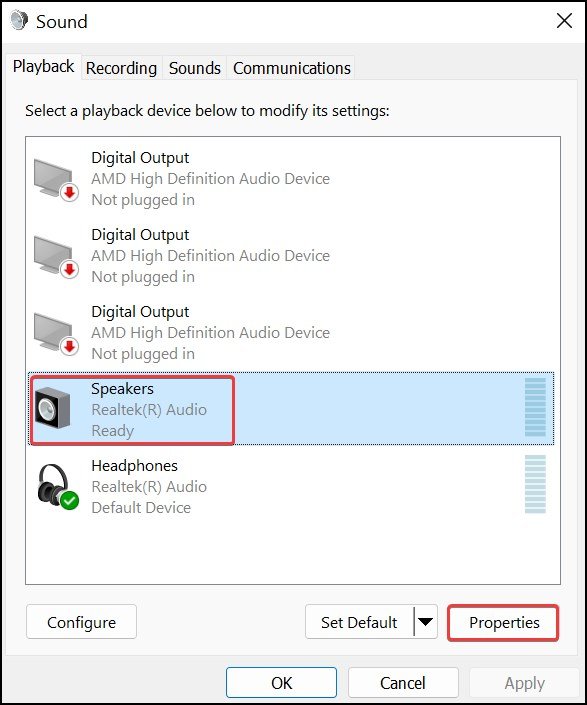Confirm with the OK button
The image size is (587, 705).
pos(281,683)
